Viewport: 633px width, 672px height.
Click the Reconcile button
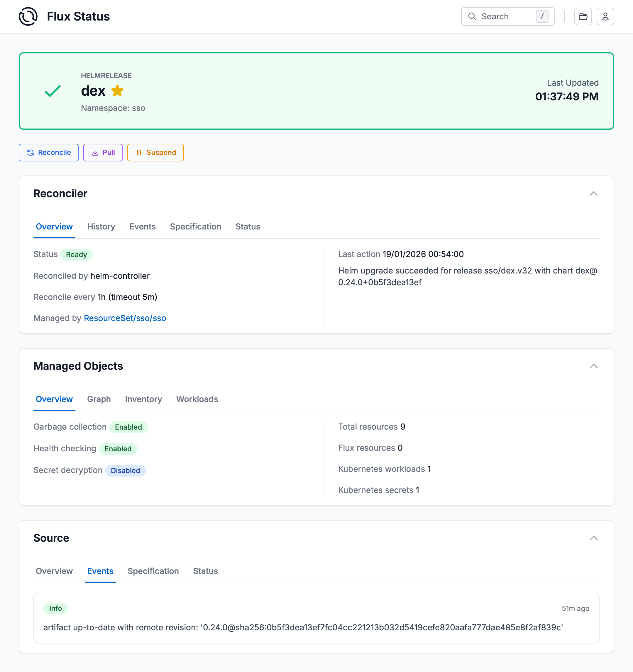coord(48,153)
